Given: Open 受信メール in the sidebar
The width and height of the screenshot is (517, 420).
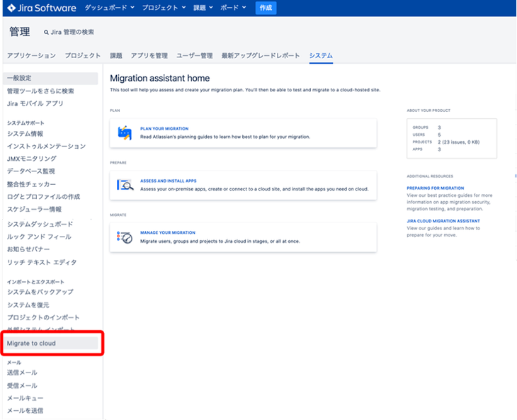Looking at the screenshot, I should [x=22, y=386].
